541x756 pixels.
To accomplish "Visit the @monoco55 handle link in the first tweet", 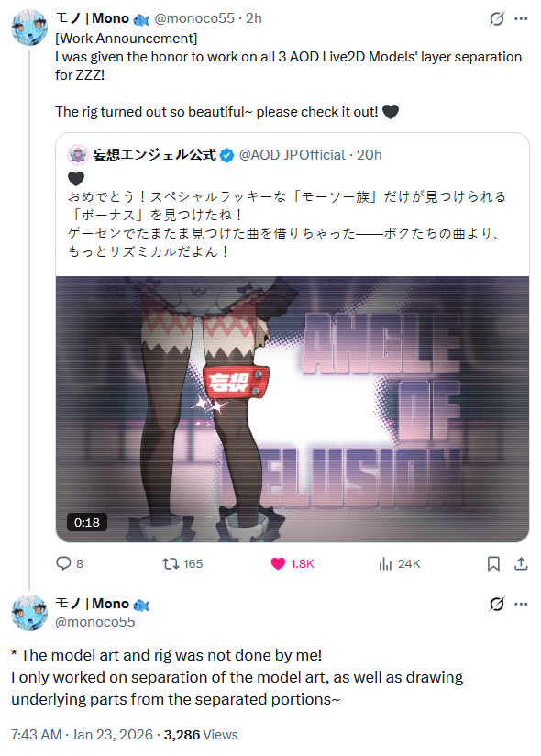I will [x=194, y=18].
